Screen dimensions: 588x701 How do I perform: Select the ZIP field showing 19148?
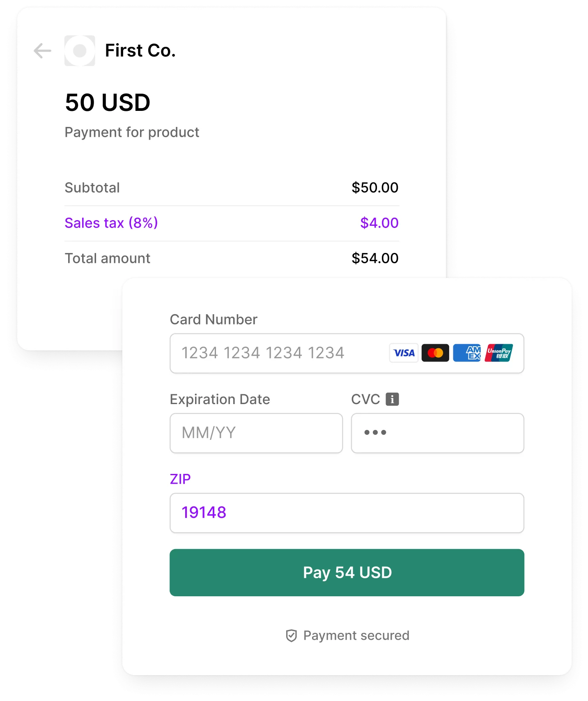point(347,513)
